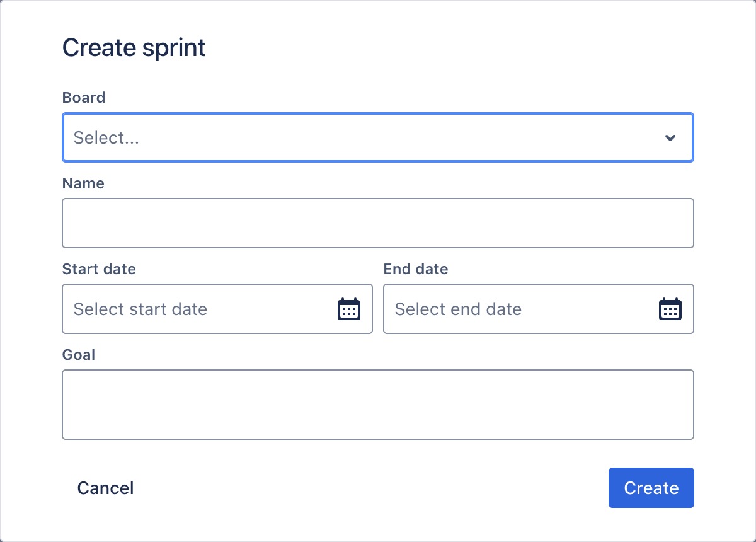The image size is (756, 542).
Task: Click empty footer space between Cancel and Create
Action: click(x=372, y=488)
